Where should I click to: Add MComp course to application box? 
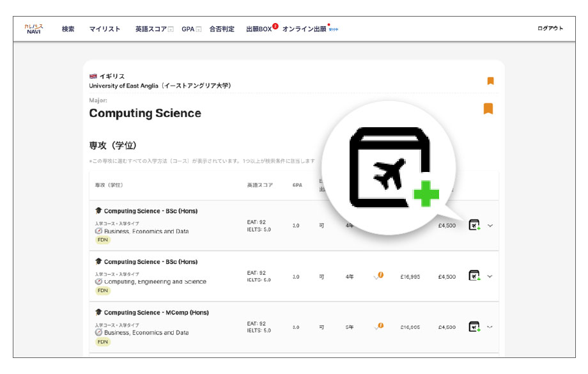point(474,327)
